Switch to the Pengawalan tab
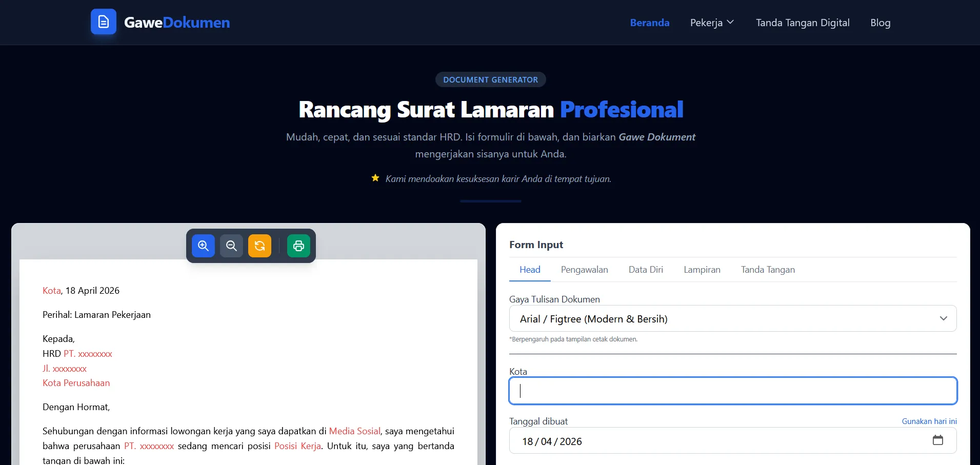This screenshot has height=465, width=980. pos(584,270)
